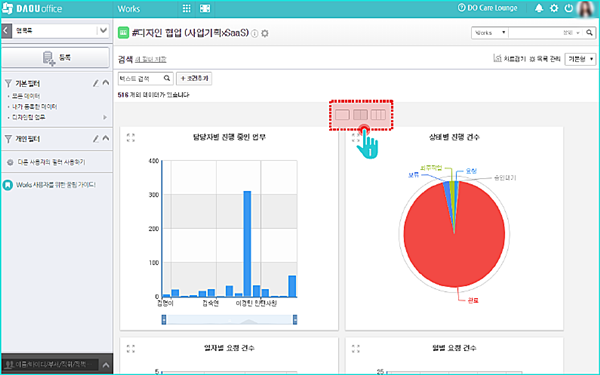Expand the app list dropdown
Image resolution: width=600 pixels, height=375 pixels.
click(103, 30)
